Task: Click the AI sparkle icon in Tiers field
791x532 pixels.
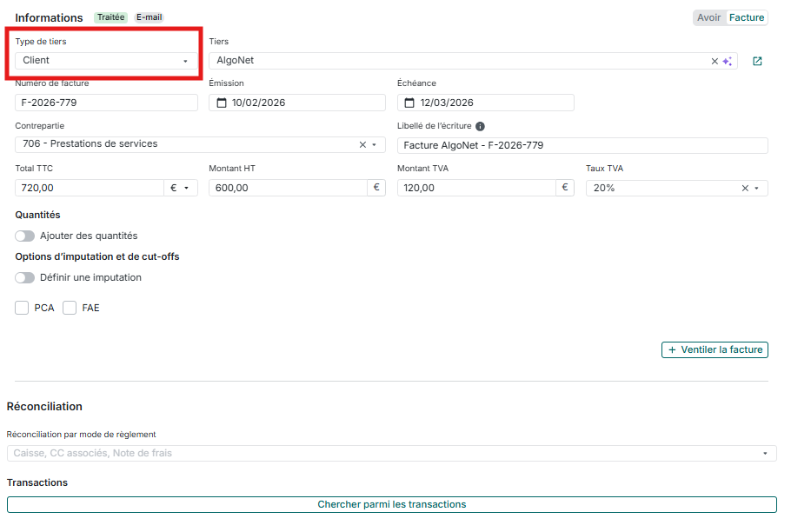Action: pyautogui.click(x=728, y=61)
